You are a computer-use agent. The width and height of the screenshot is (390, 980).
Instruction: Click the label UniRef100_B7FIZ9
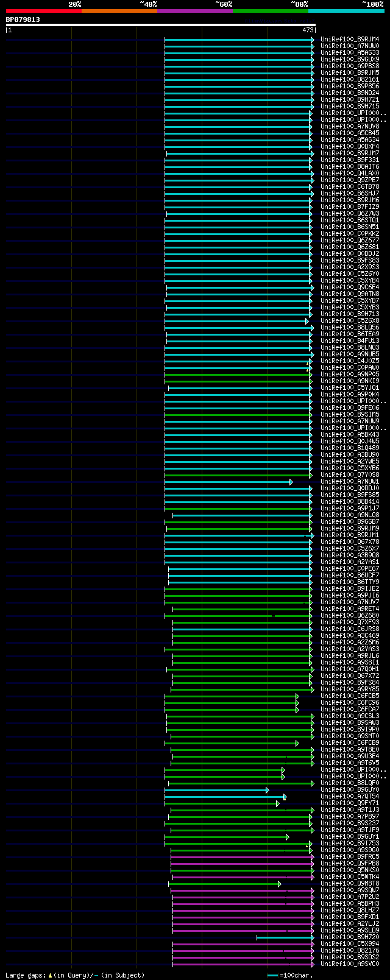350,207
